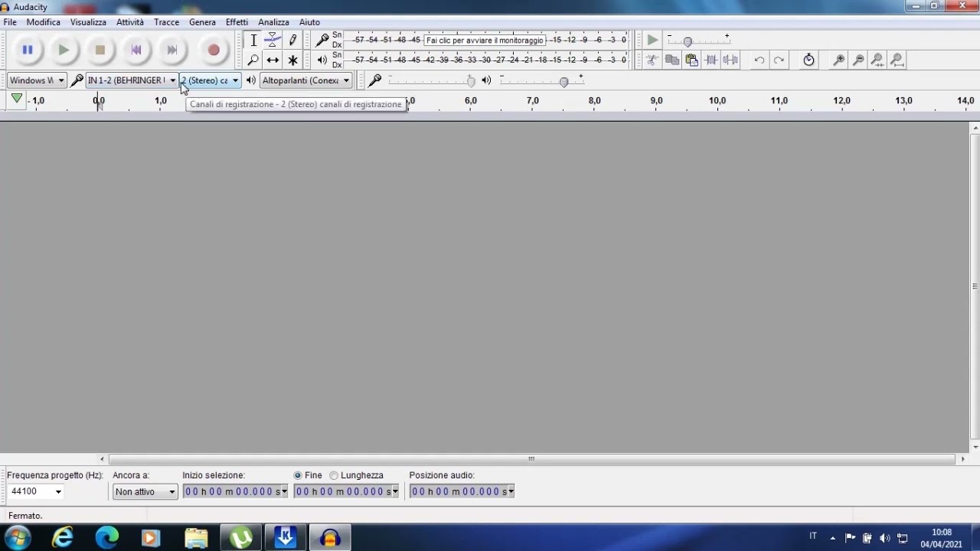Click the Undo arrow icon
The image size is (980, 551).
tap(759, 60)
